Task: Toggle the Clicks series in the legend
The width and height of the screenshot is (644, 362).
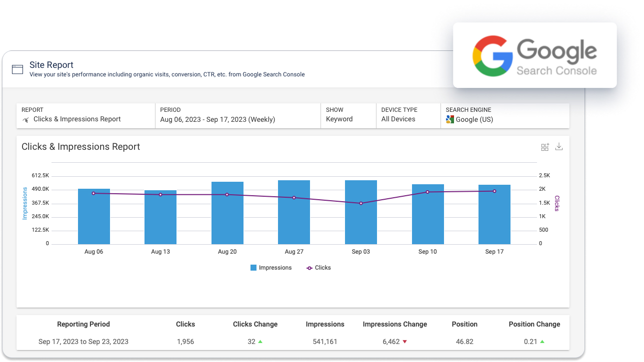Action: (318, 268)
